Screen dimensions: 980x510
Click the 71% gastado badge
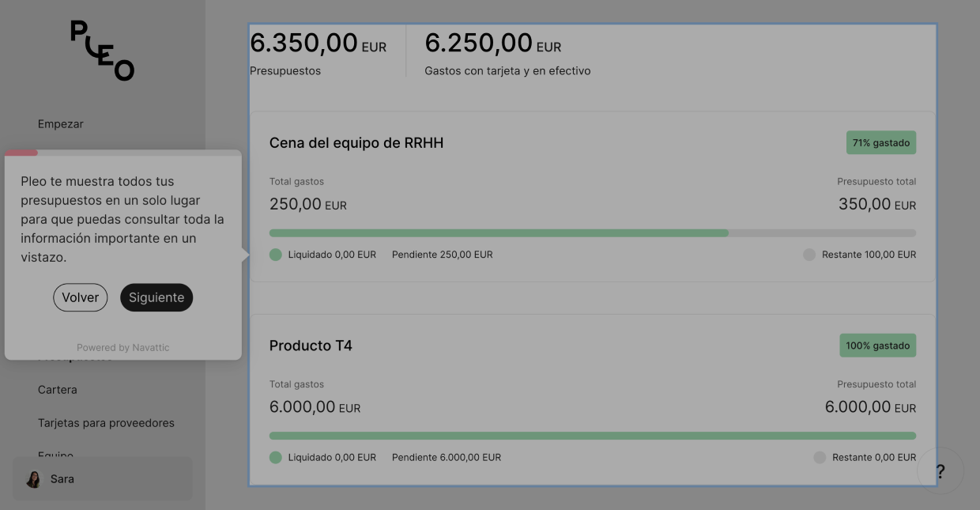pos(880,143)
